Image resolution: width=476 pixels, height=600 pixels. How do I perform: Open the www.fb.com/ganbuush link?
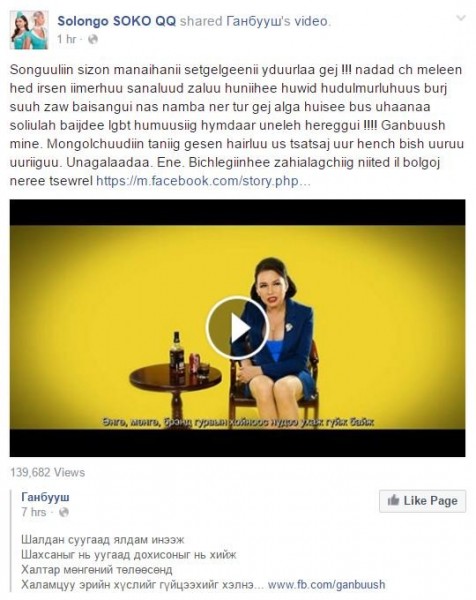coord(326,584)
